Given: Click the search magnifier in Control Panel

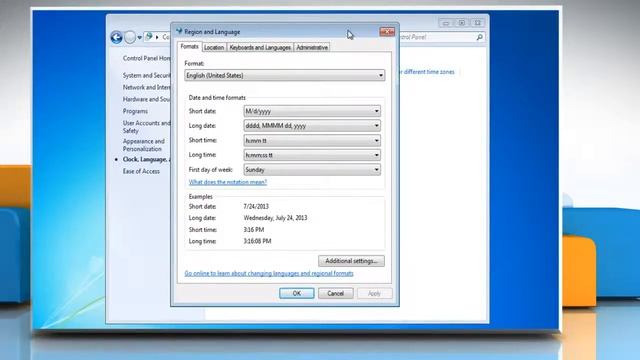Looking at the screenshot, I should [480, 37].
